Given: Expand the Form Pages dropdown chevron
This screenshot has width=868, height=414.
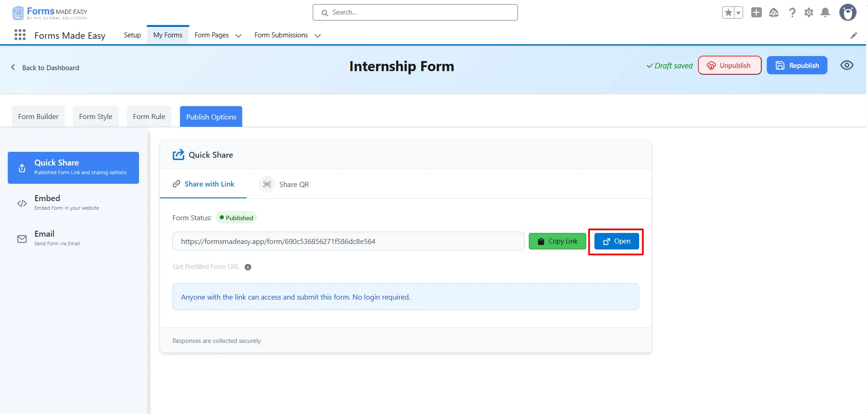Looking at the screenshot, I should tap(238, 36).
